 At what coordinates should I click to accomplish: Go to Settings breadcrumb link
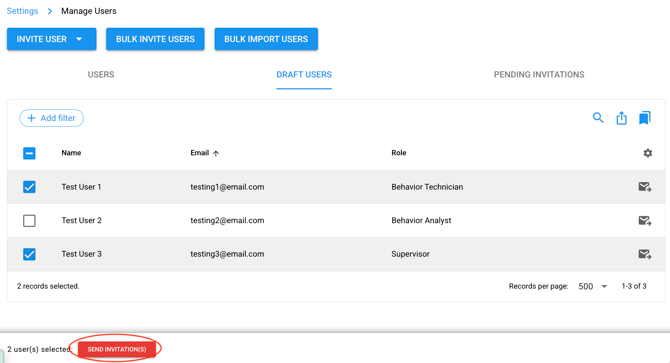(22, 11)
